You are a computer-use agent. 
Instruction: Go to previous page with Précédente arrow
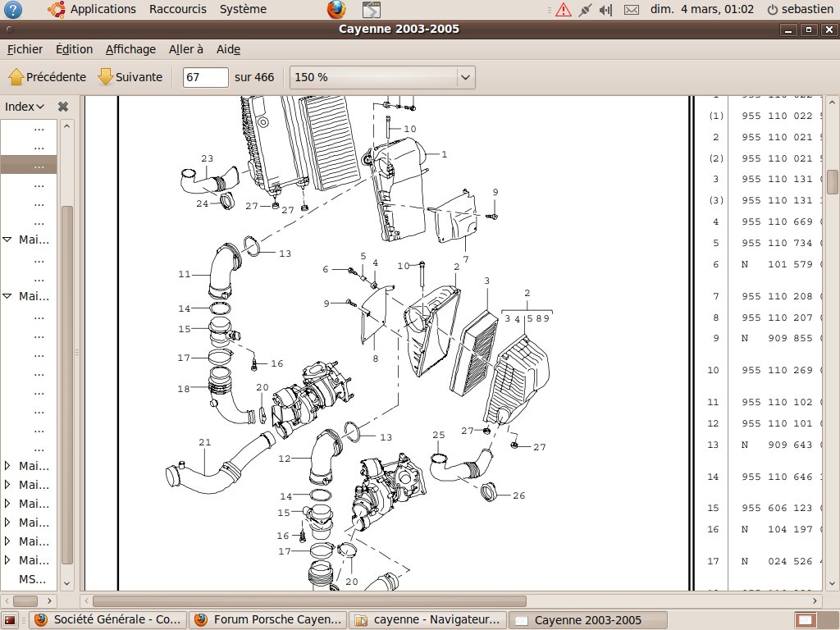coord(47,77)
